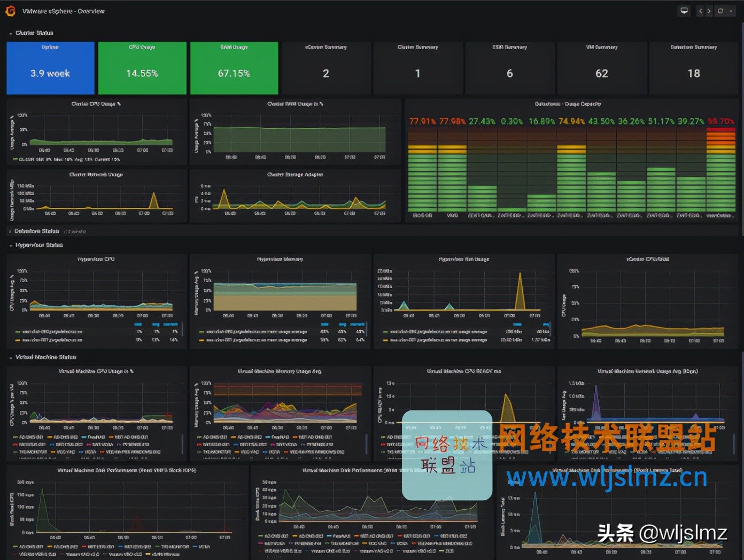The width and height of the screenshot is (744, 560).
Task: Open Virtual Machine Network Usage Avg panel menu
Action: pos(648,371)
